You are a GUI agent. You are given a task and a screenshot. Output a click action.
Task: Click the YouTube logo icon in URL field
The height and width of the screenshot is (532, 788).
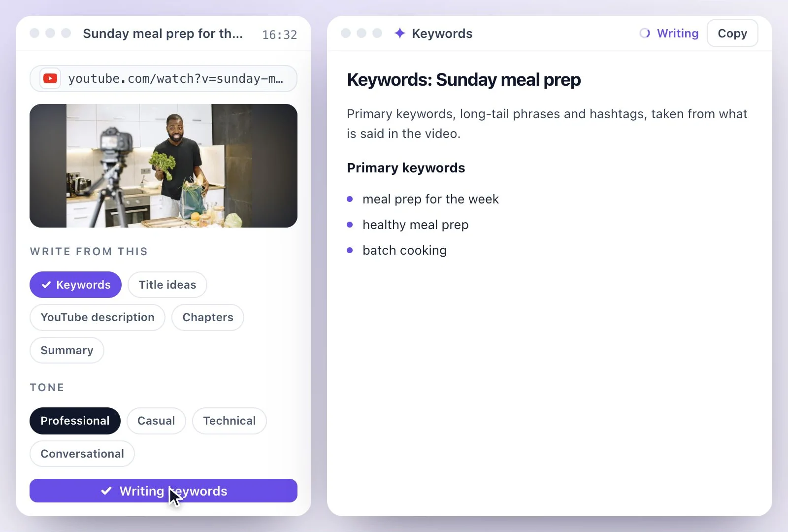pos(50,78)
